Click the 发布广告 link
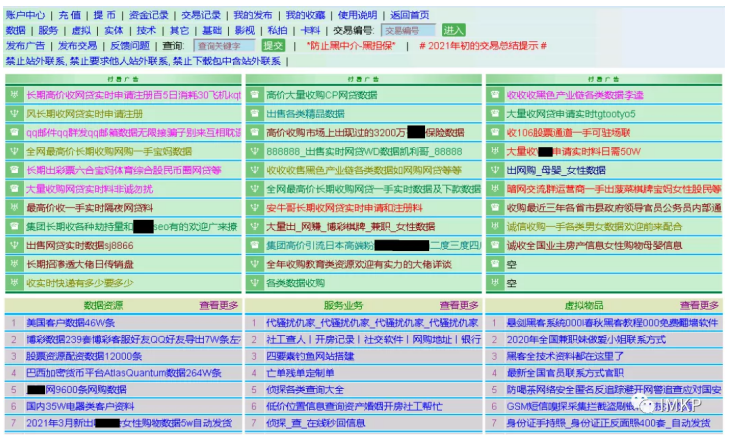This screenshot has width=731, height=437. (x=25, y=46)
